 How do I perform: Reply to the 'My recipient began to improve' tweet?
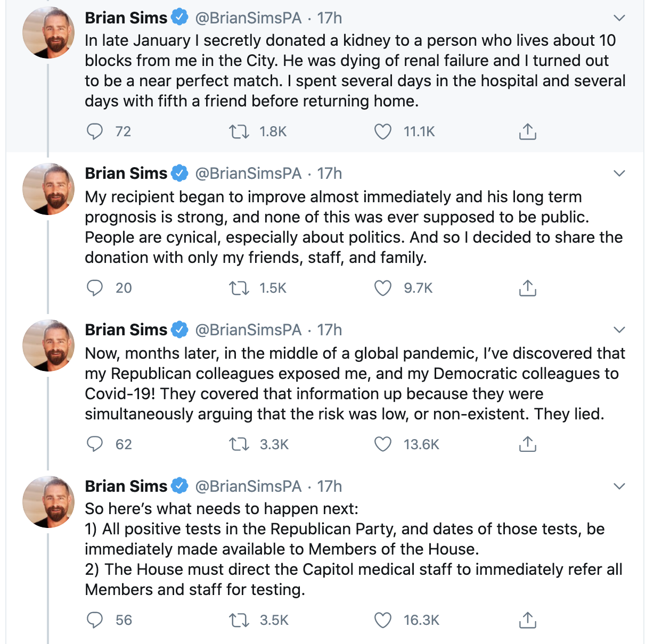click(95, 288)
